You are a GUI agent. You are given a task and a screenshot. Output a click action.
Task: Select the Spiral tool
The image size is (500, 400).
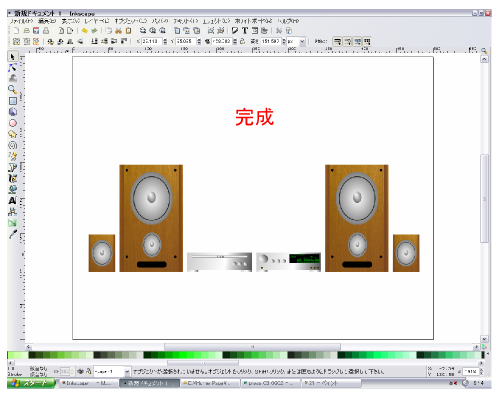pos(13,145)
